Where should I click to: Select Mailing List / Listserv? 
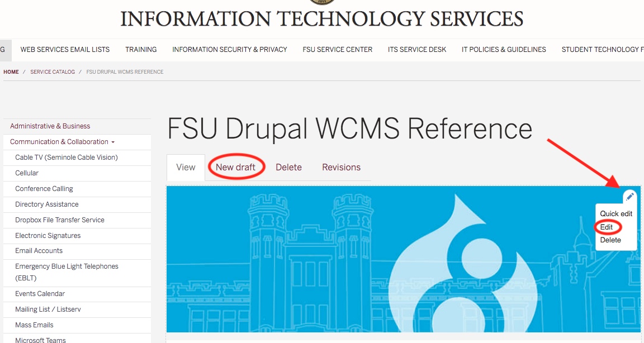tap(48, 309)
